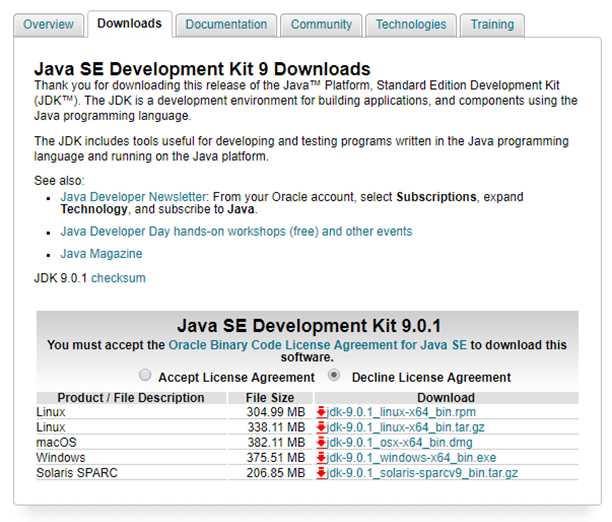
Task: Click the Solaris SPARC row label
Action: coord(77,473)
